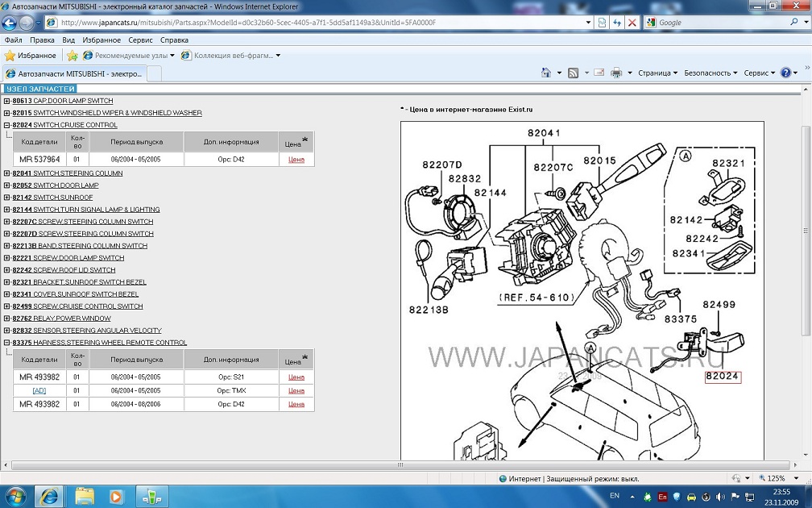Screen dimensions: 812x508
Task: Click the browser Back arrow button
Action: (10, 23)
